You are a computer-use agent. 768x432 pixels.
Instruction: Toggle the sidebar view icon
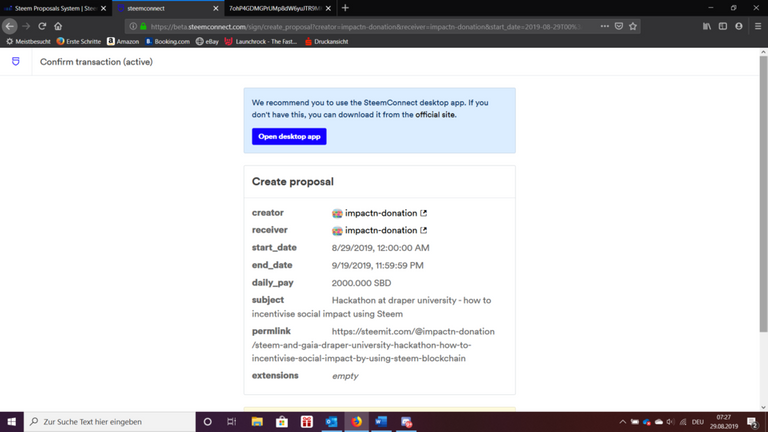coord(723,26)
